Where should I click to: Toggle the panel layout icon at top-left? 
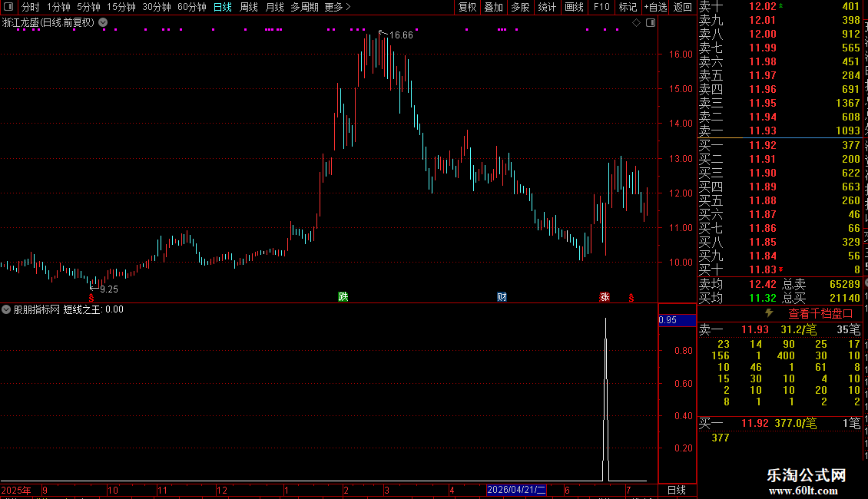[x=8, y=7]
